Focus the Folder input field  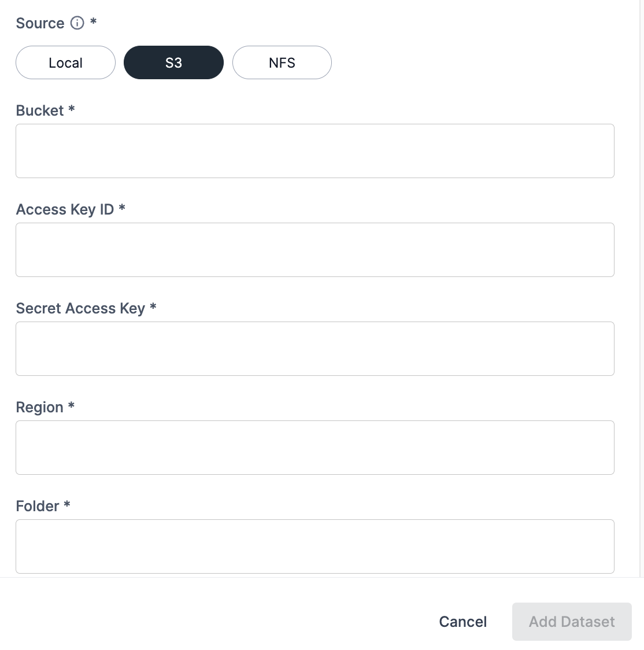pyautogui.click(x=314, y=546)
